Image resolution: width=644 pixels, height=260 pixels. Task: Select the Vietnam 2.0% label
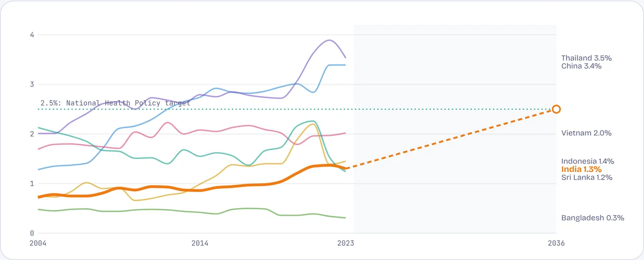[x=586, y=133]
